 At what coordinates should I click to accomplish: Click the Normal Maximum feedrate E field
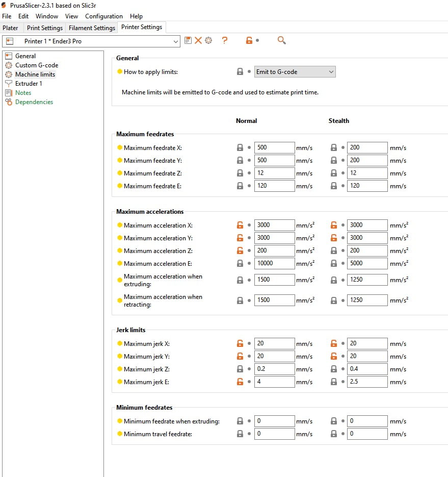coord(274,186)
